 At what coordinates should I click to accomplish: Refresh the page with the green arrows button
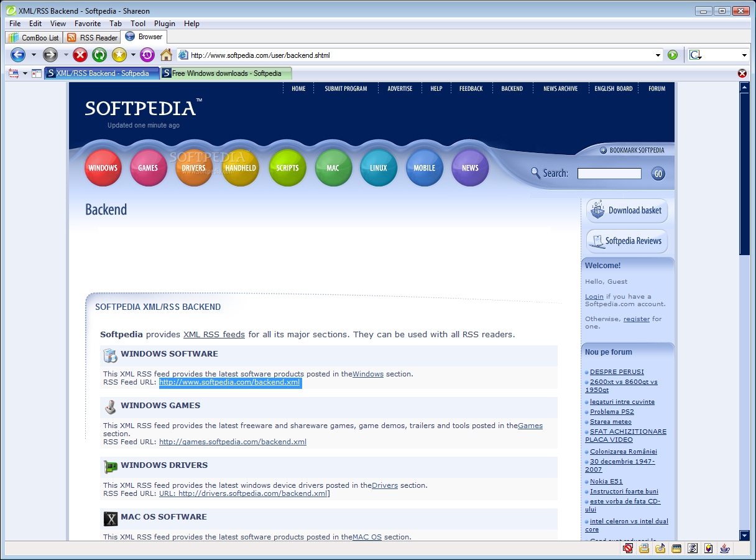(99, 55)
